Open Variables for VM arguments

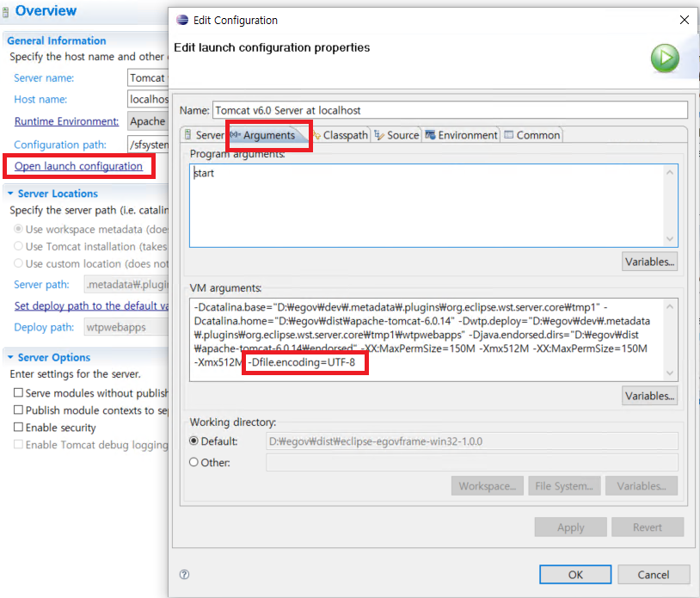tap(649, 396)
